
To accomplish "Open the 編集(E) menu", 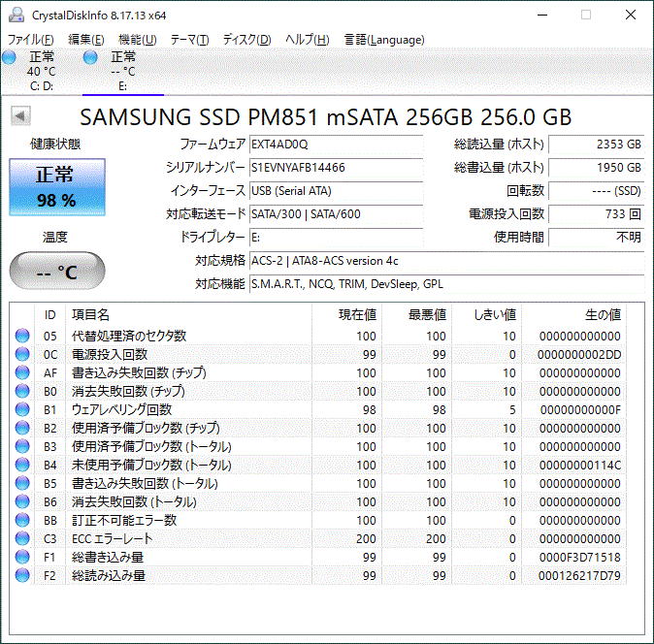I will (x=86, y=40).
